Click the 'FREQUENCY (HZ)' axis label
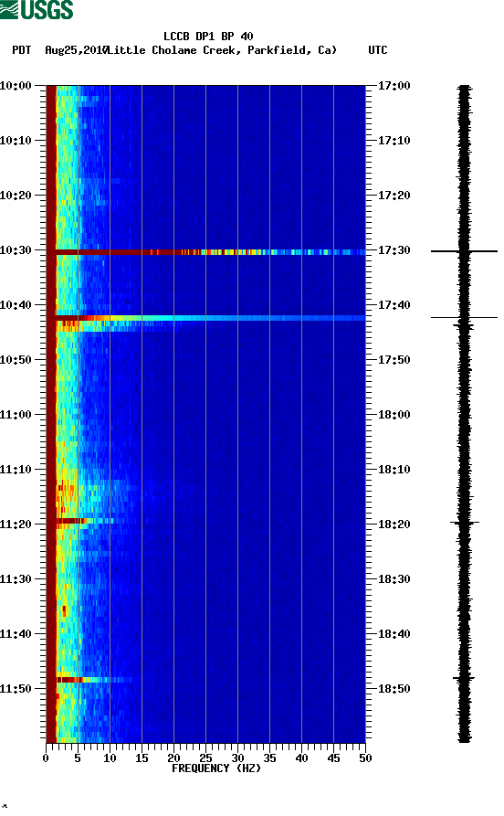Viewport: 504px width, 816px height. pyautogui.click(x=216, y=768)
